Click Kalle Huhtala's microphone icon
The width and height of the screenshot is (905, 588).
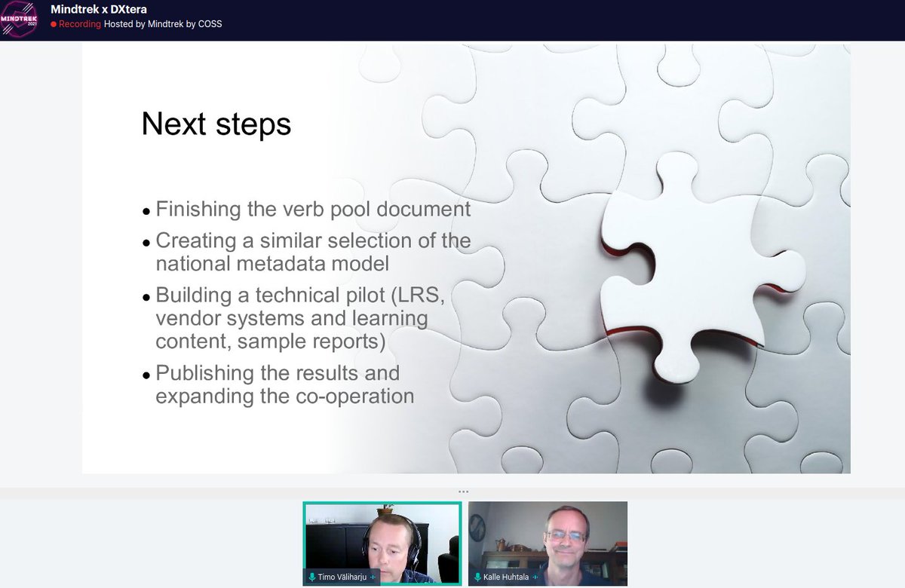(x=478, y=577)
